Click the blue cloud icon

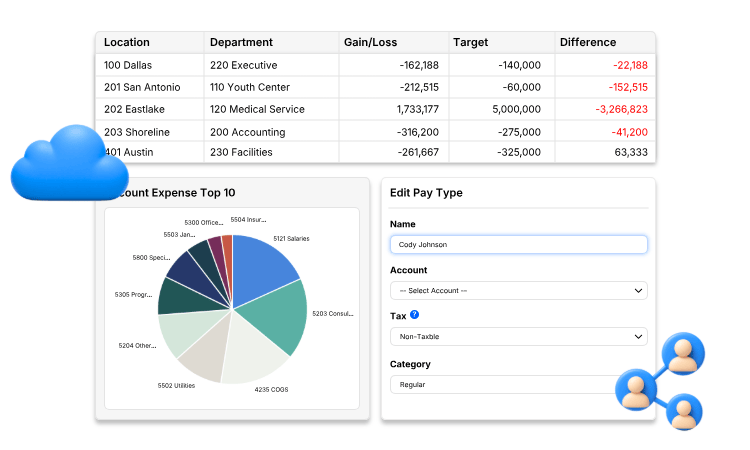70,163
